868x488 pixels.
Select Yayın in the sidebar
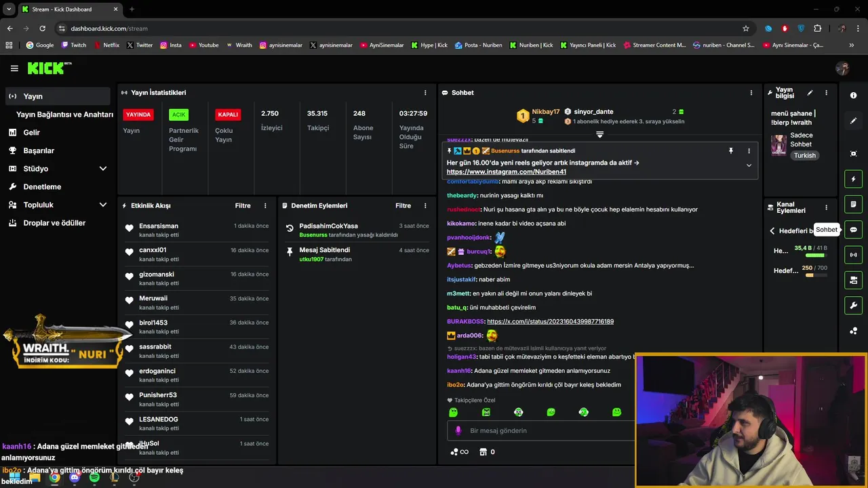click(x=58, y=96)
